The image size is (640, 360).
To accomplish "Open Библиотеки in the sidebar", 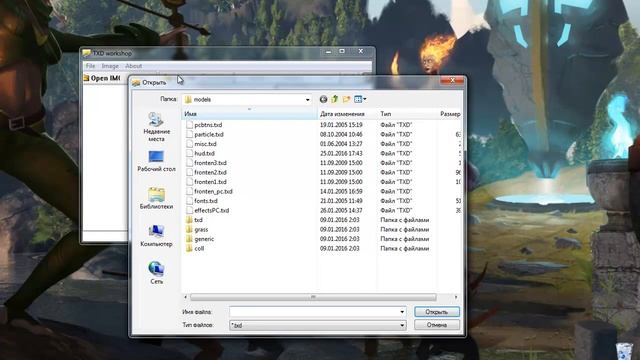I will click(156, 198).
